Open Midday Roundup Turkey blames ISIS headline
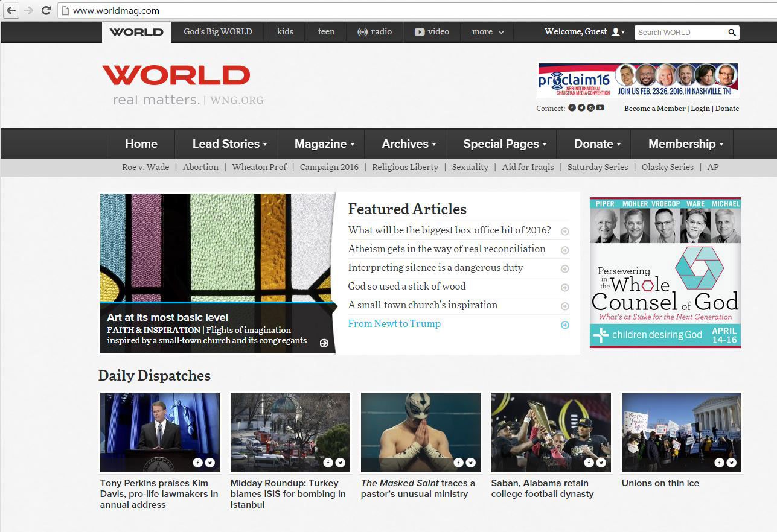Image resolution: width=777 pixels, height=532 pixels. click(288, 494)
